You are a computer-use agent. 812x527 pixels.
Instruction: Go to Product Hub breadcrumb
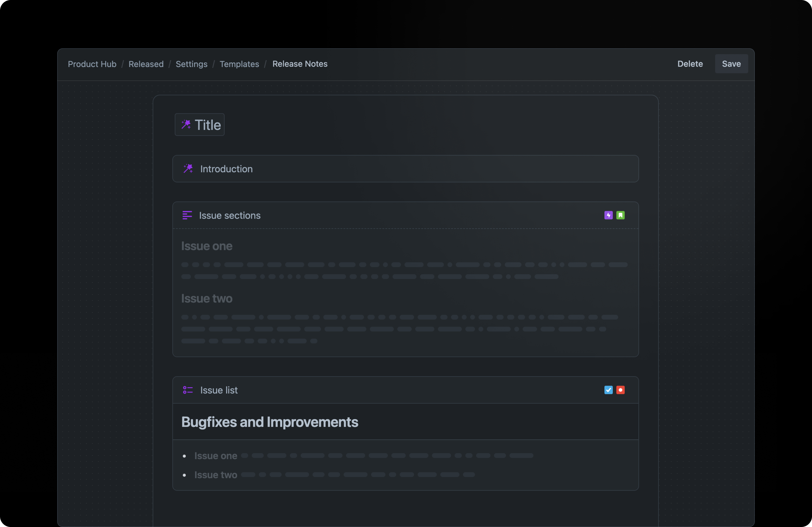pyautogui.click(x=92, y=64)
